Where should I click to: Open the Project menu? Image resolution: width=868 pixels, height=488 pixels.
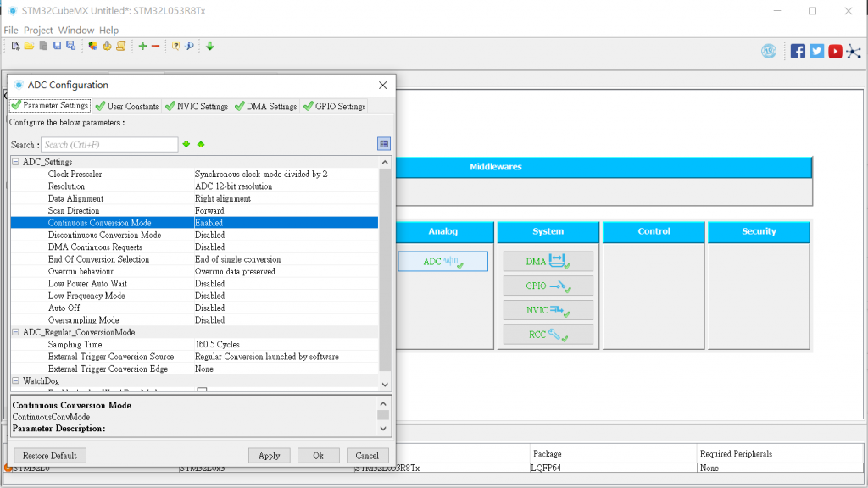[38, 30]
